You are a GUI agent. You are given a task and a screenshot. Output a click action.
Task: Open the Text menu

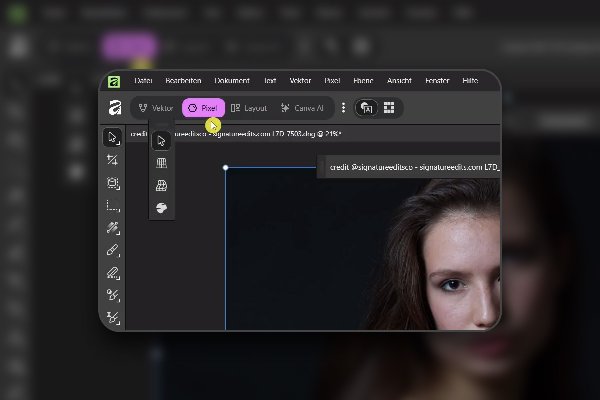[x=270, y=80]
